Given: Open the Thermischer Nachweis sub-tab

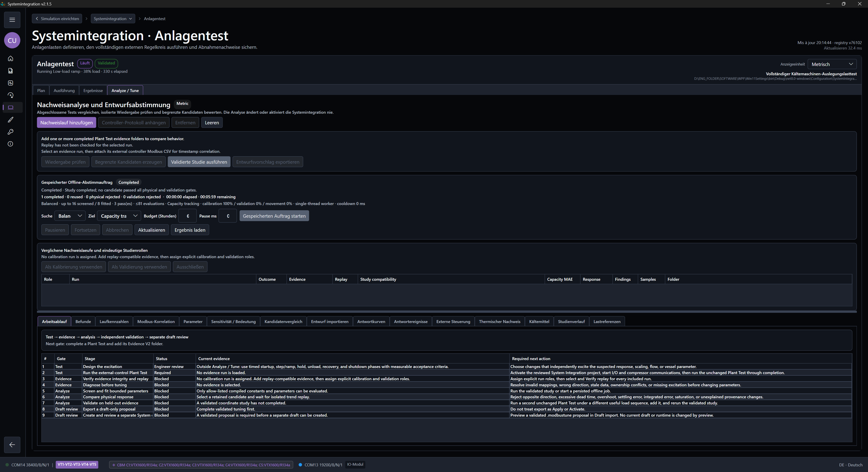Looking at the screenshot, I should pyautogui.click(x=500, y=321).
